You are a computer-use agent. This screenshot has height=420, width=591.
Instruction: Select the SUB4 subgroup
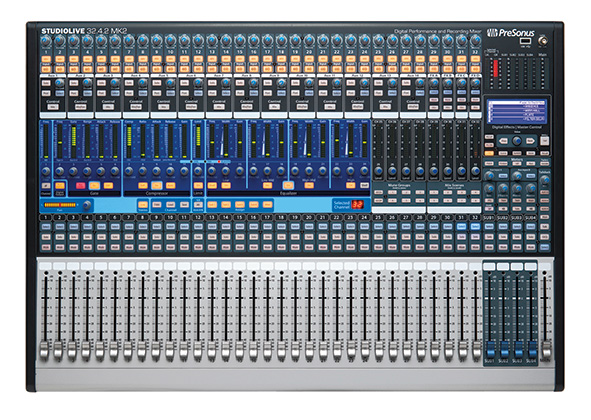coord(531,227)
